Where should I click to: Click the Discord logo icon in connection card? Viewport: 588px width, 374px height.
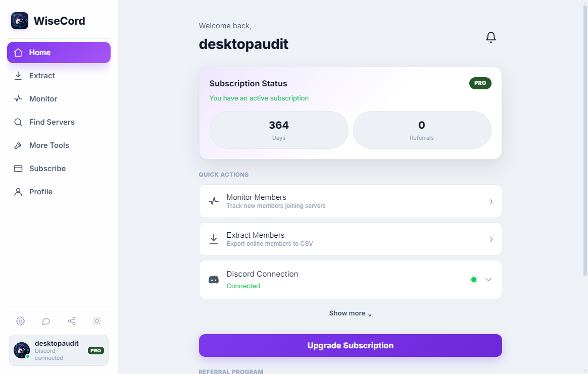coord(214,280)
